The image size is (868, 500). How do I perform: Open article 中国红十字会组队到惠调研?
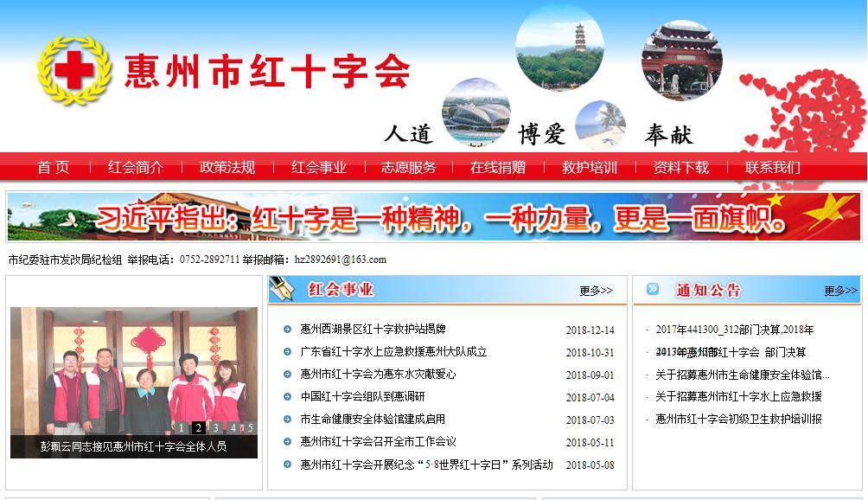[362, 396]
